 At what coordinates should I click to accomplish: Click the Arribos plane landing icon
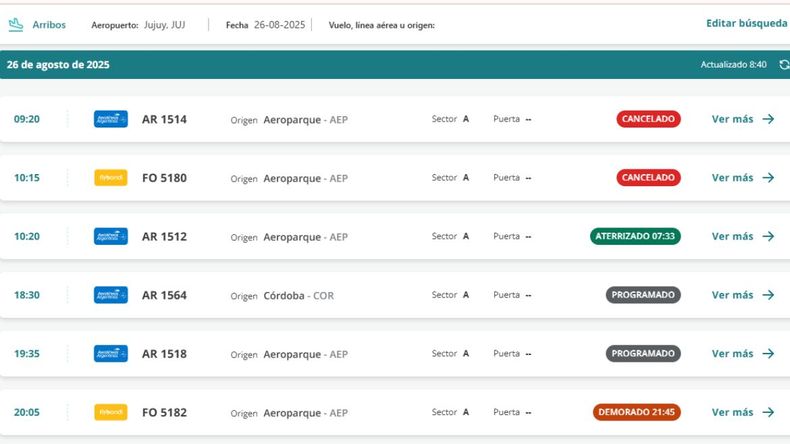click(16, 24)
